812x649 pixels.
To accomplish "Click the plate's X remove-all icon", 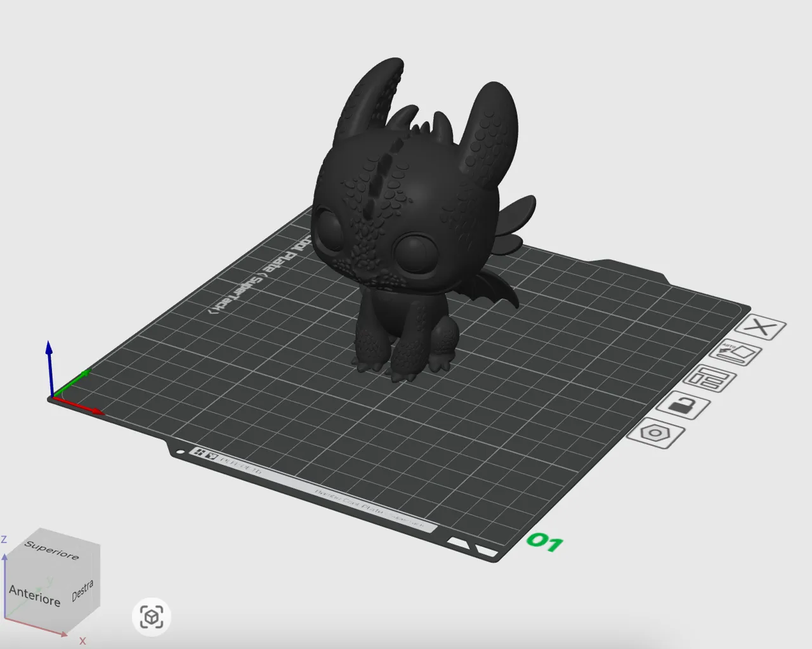I will (x=761, y=327).
